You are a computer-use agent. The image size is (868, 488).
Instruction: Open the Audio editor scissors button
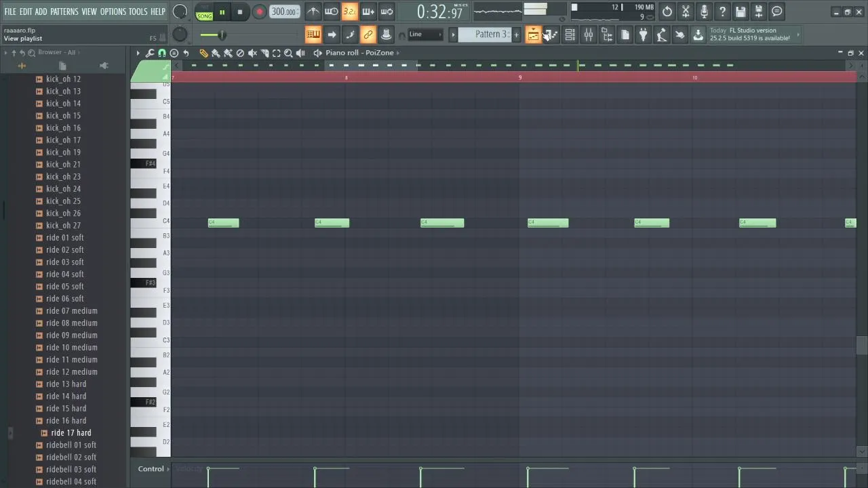pos(686,12)
